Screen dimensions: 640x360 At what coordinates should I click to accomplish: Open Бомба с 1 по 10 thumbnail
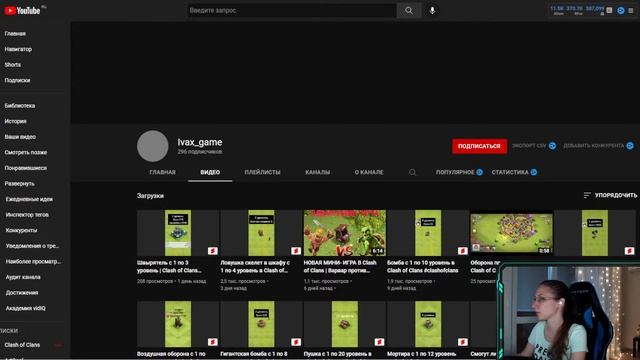428,233
